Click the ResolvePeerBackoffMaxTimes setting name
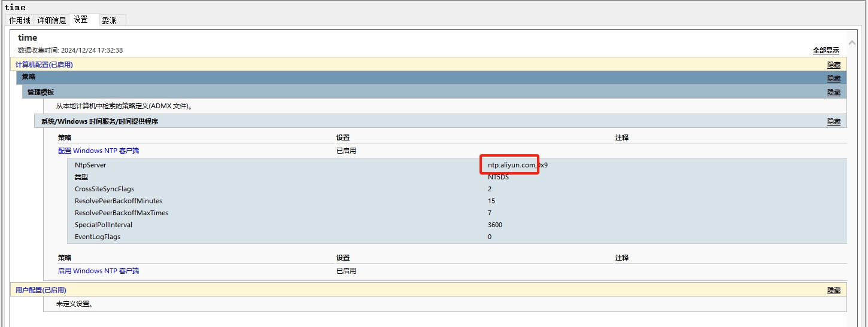Image resolution: width=868 pixels, height=327 pixels. [x=122, y=213]
